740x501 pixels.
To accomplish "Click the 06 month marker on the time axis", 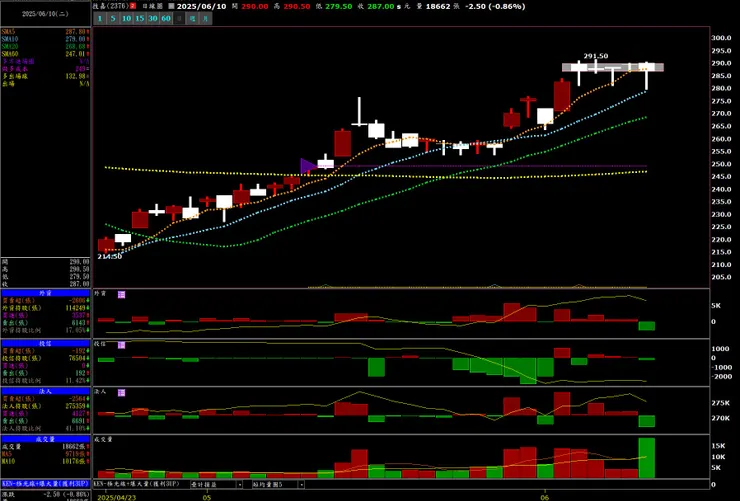I will [545, 497].
